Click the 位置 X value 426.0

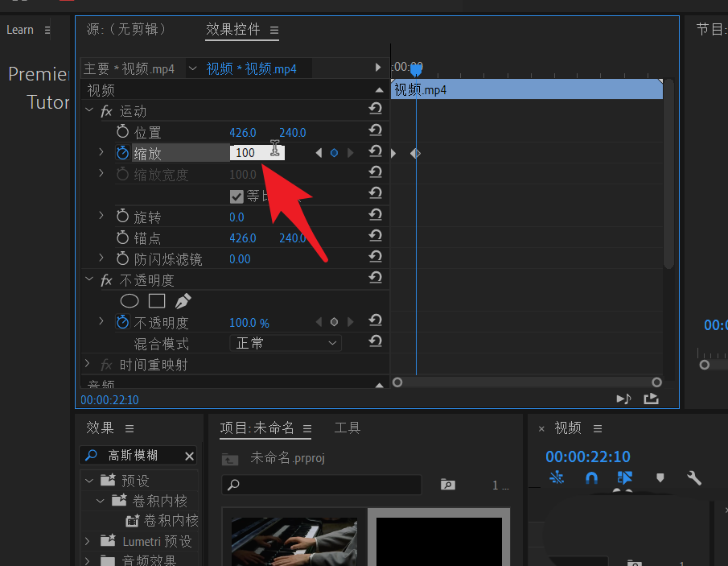[243, 133]
